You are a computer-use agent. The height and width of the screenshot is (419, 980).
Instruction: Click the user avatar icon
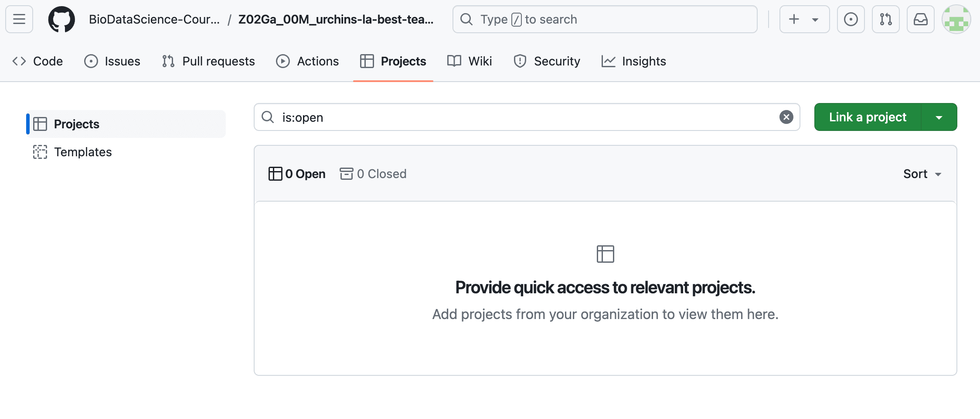point(956,19)
